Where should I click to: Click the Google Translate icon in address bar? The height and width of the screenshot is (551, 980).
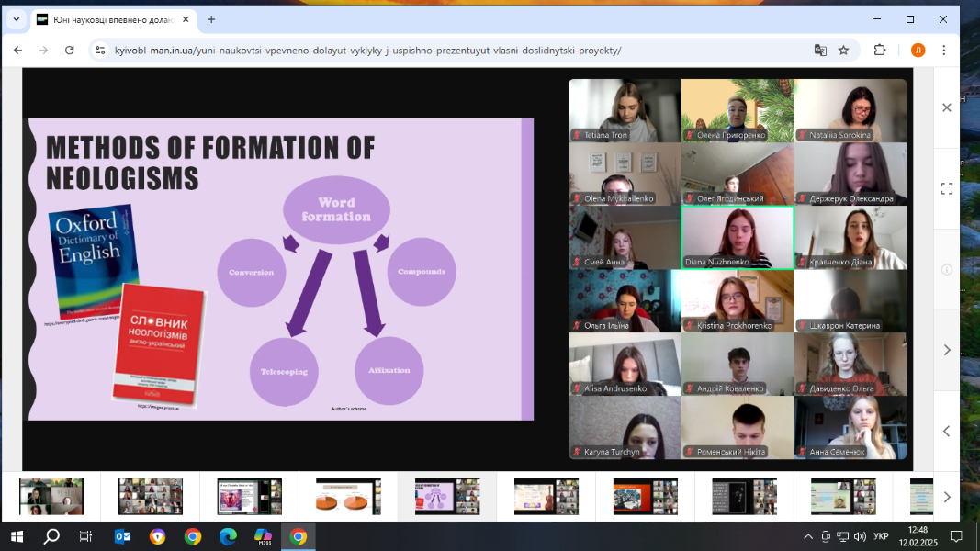click(x=820, y=50)
